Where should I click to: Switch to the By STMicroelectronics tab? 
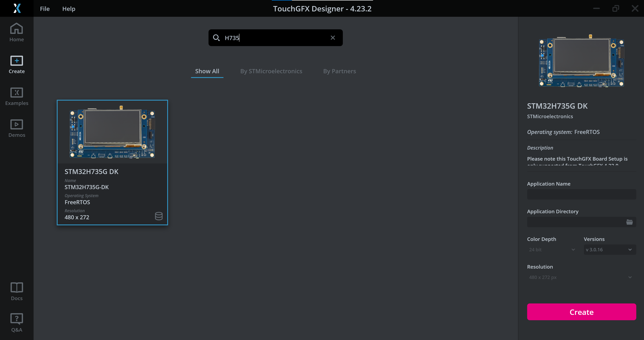[271, 71]
